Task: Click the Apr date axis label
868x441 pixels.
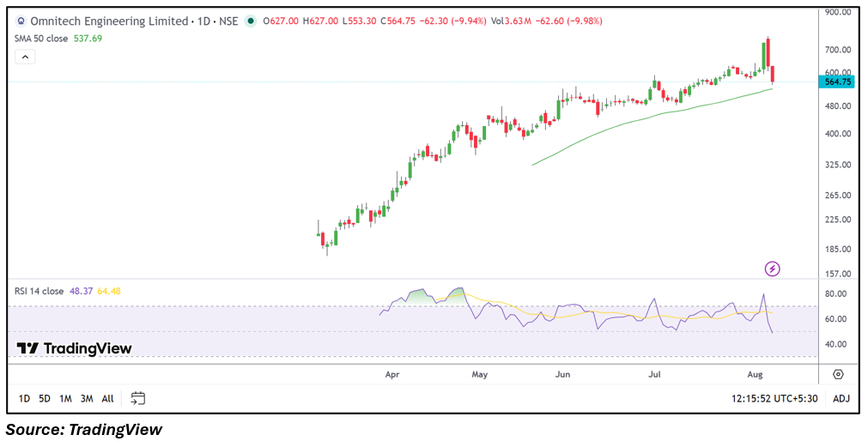Action: click(x=392, y=375)
